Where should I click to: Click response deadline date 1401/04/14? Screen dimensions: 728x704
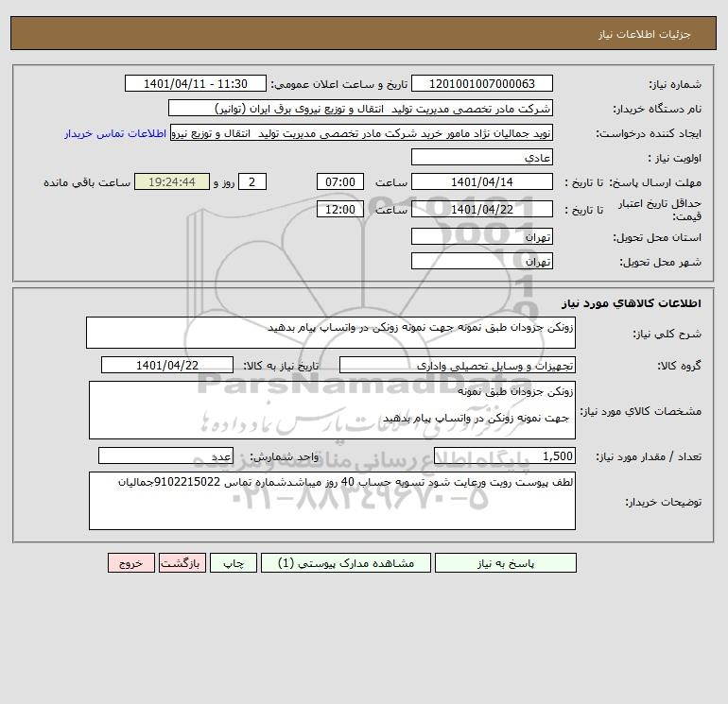pyautogui.click(x=482, y=182)
